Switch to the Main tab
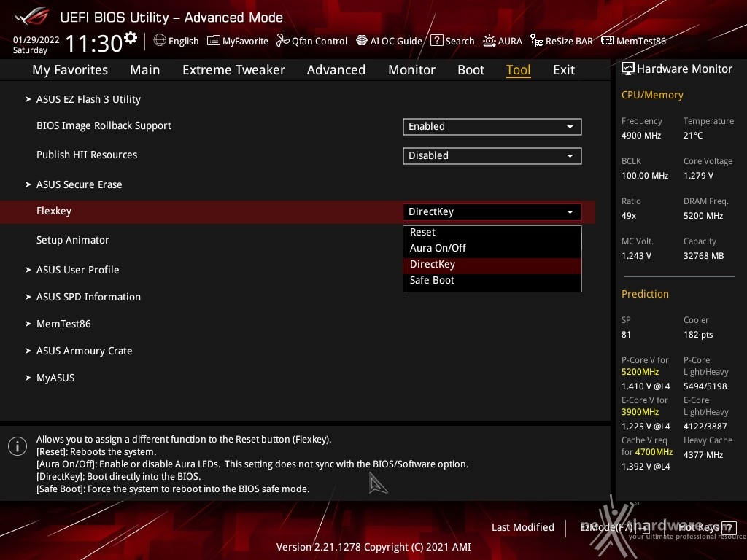747x560 pixels. 145,70
